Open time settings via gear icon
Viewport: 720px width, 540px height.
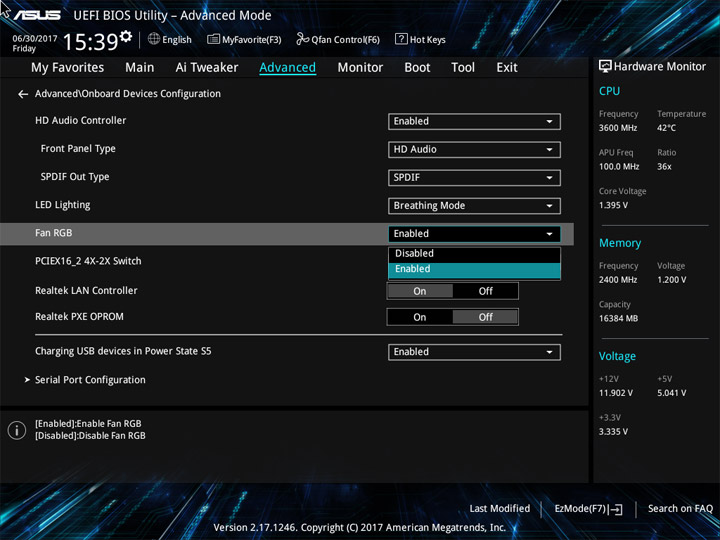125,36
